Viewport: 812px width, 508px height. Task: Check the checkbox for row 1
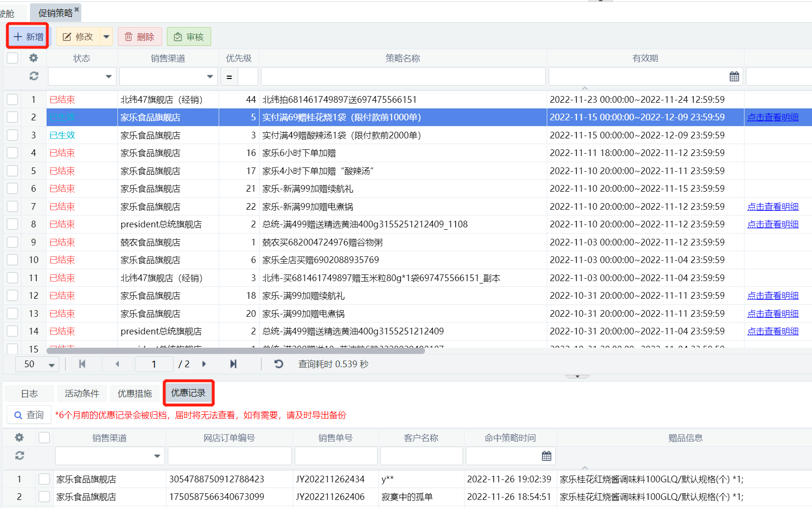point(13,99)
